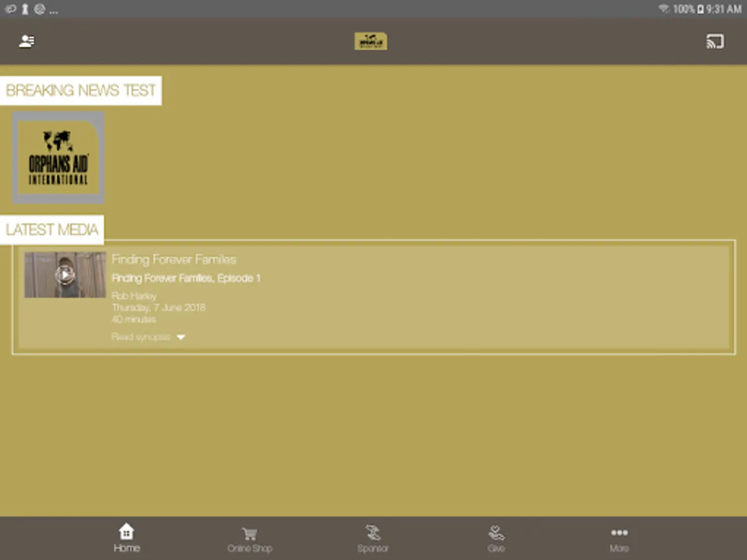Select the Give heart-in-hand icon
Image resolution: width=747 pixels, height=560 pixels.
(x=496, y=532)
